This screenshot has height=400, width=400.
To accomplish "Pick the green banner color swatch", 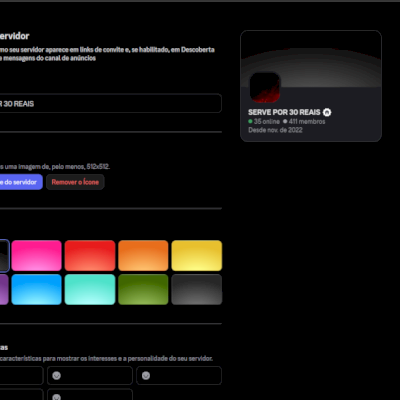I will 143,289.
